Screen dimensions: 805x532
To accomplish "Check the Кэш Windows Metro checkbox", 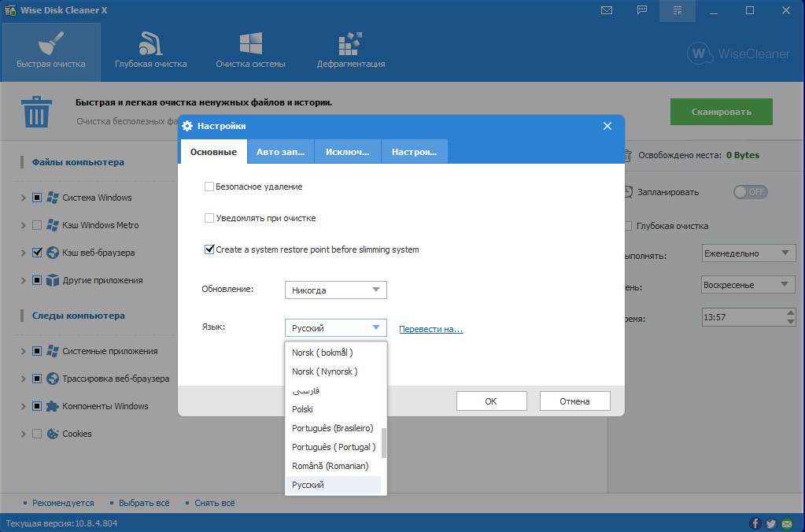I will point(37,225).
